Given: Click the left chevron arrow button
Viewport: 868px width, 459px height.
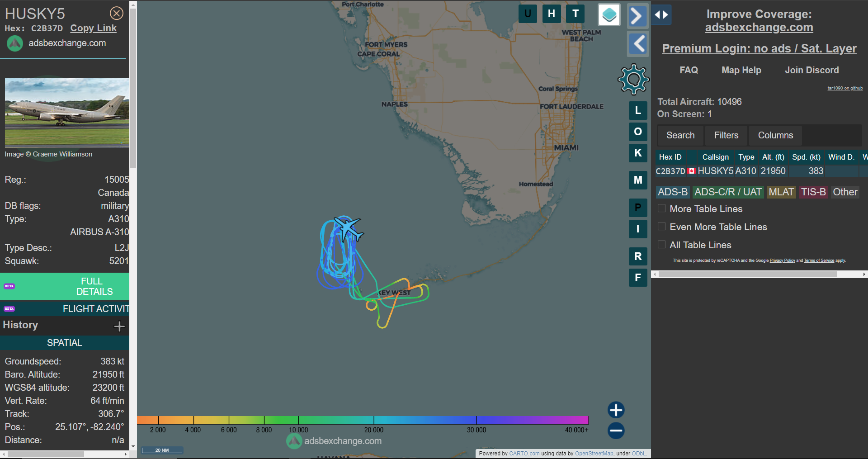Looking at the screenshot, I should pyautogui.click(x=638, y=44).
